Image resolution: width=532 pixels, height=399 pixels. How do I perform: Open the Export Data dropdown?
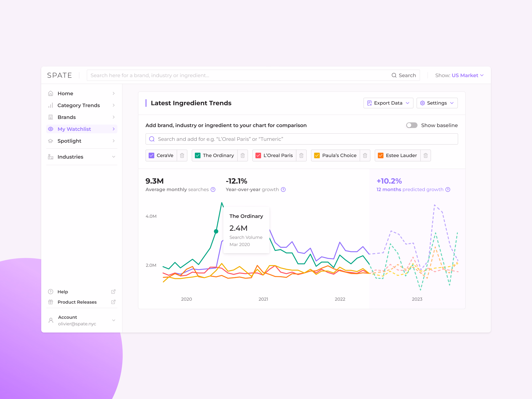coord(388,103)
